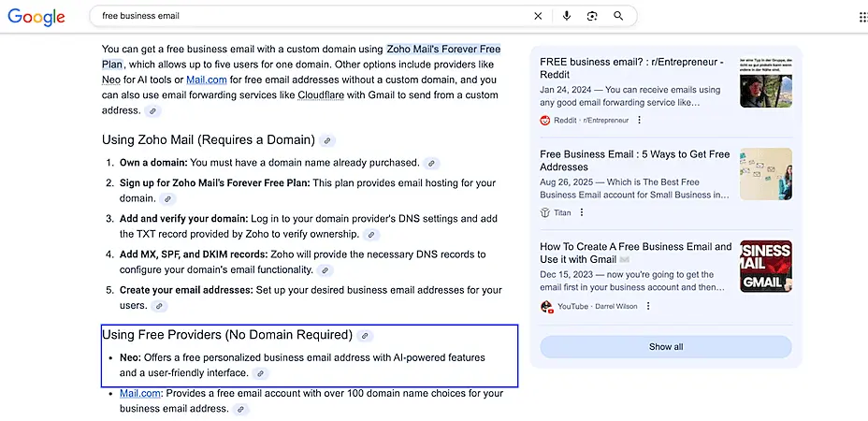Image resolution: width=868 pixels, height=421 pixels.
Task: Click the 'Using Zoho Mail (Requires a Domain)' heading
Action: coord(209,140)
